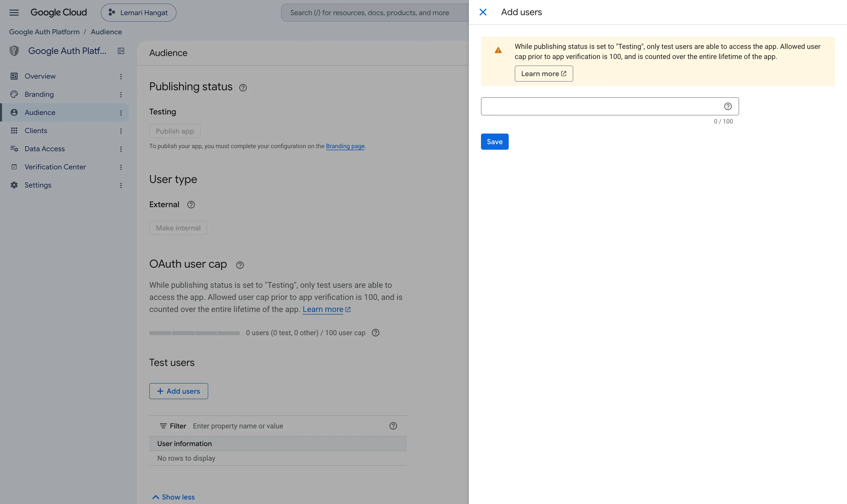Click the Google Auth Platform shield icon
Image resolution: width=847 pixels, height=504 pixels.
(x=14, y=51)
